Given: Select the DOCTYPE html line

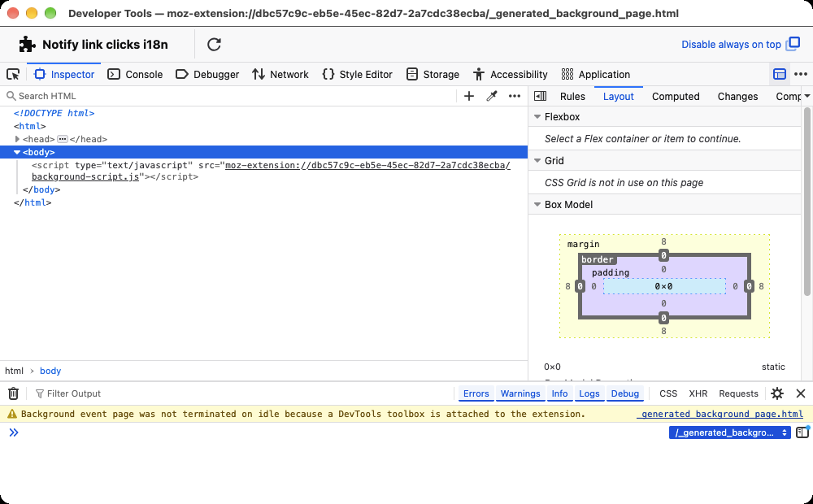Looking at the screenshot, I should click(x=54, y=113).
